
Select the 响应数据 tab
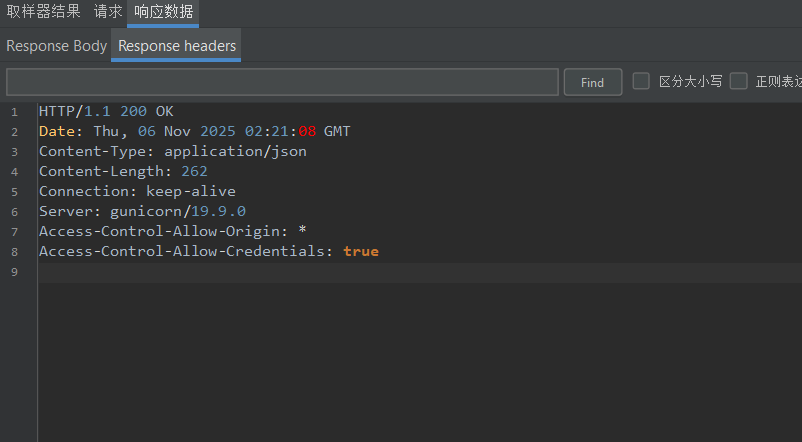pyautogui.click(x=163, y=12)
